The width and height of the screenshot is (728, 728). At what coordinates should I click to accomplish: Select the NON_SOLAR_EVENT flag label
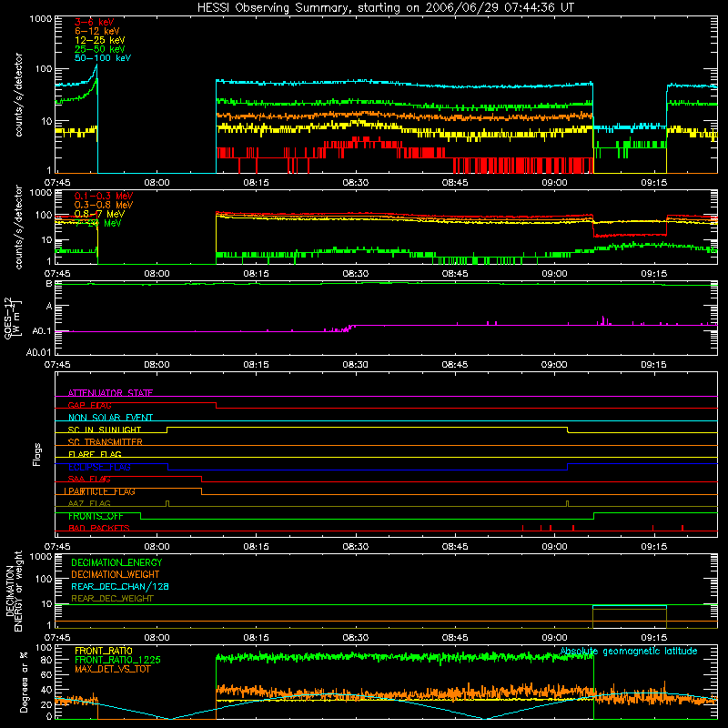pos(110,418)
